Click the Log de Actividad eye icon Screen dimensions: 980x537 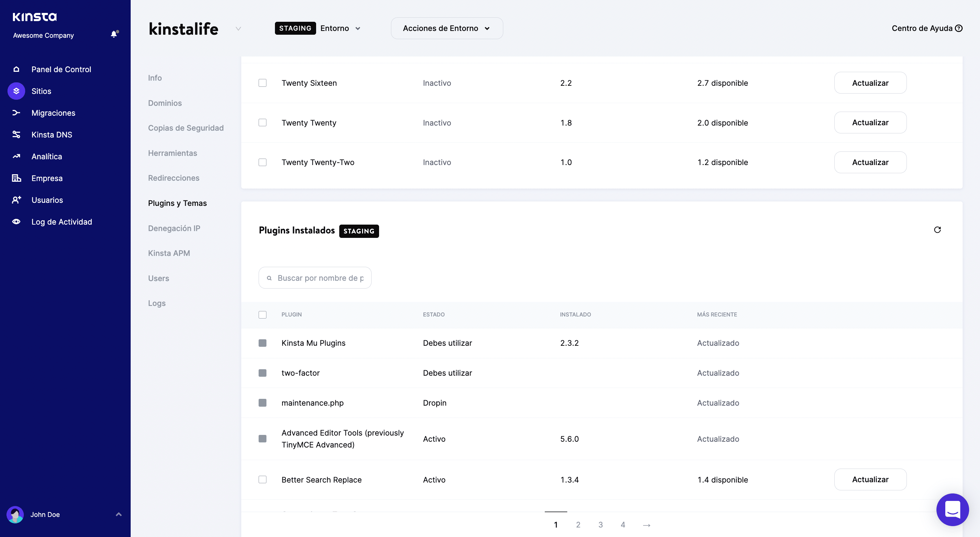pyautogui.click(x=16, y=222)
